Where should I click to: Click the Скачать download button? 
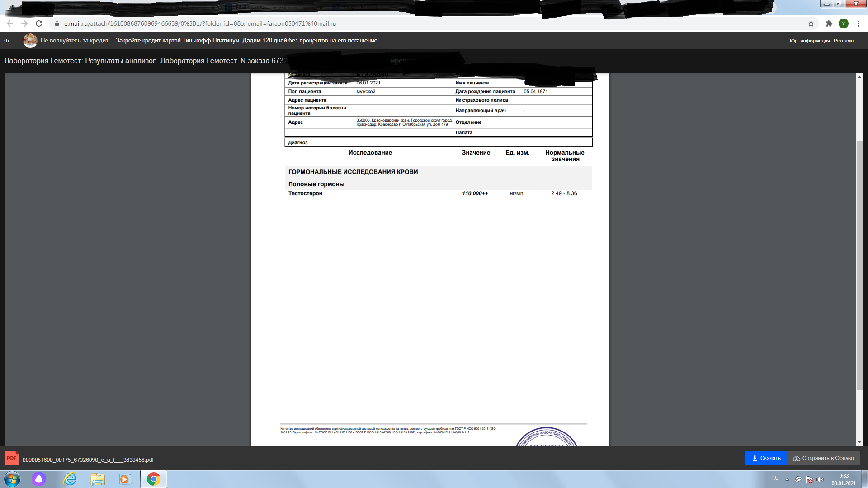(x=766, y=458)
